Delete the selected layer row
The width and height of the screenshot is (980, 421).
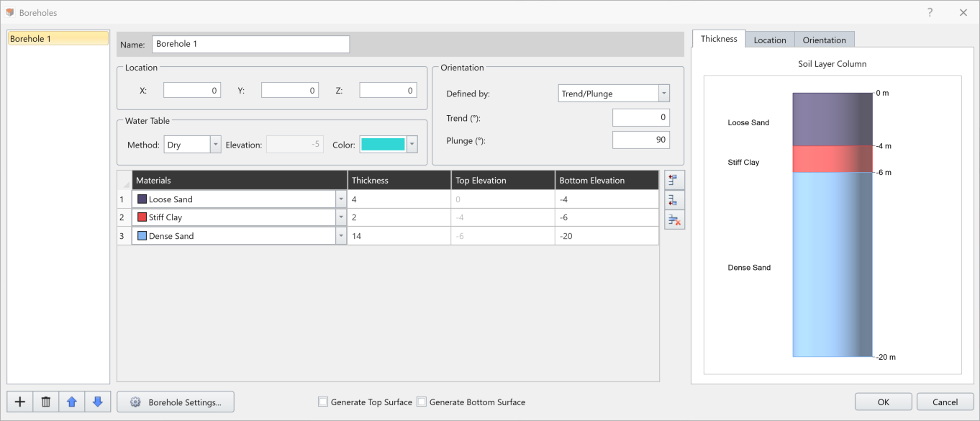pyautogui.click(x=675, y=219)
